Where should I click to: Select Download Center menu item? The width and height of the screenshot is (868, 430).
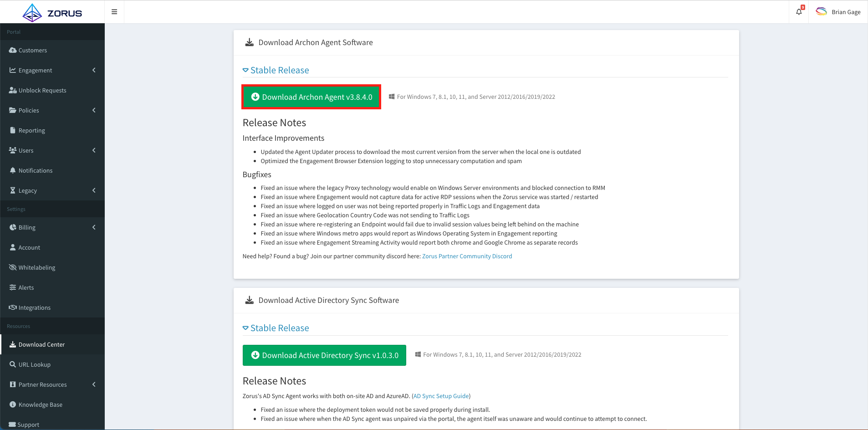[41, 344]
